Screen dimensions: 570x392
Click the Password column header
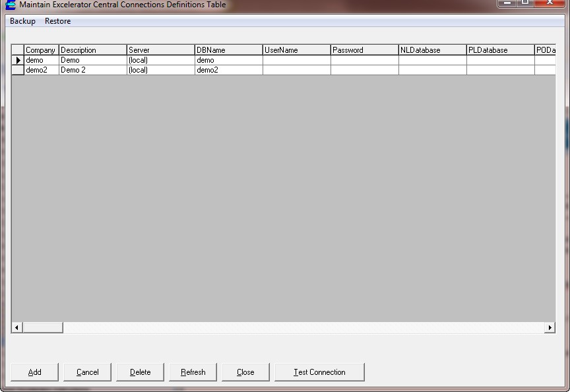(x=365, y=50)
